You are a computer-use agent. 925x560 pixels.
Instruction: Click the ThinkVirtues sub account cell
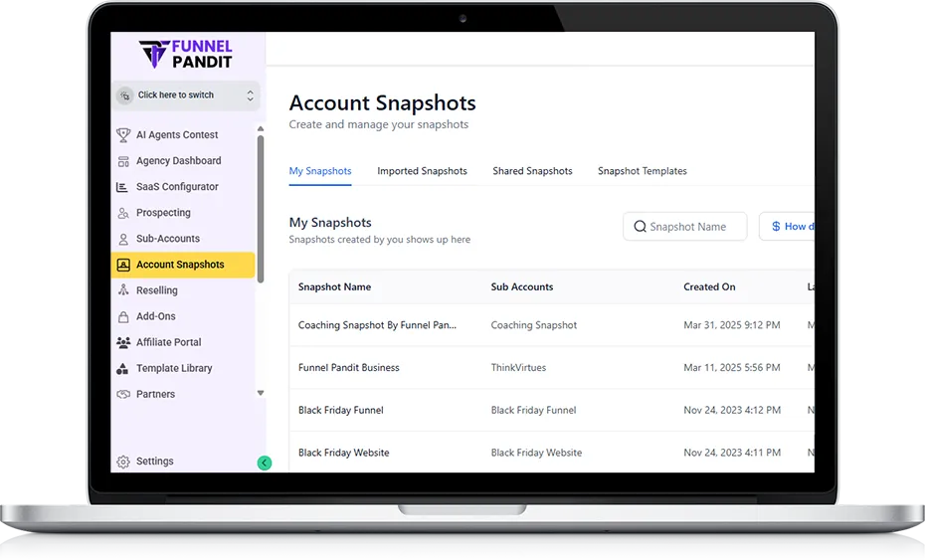[518, 368]
